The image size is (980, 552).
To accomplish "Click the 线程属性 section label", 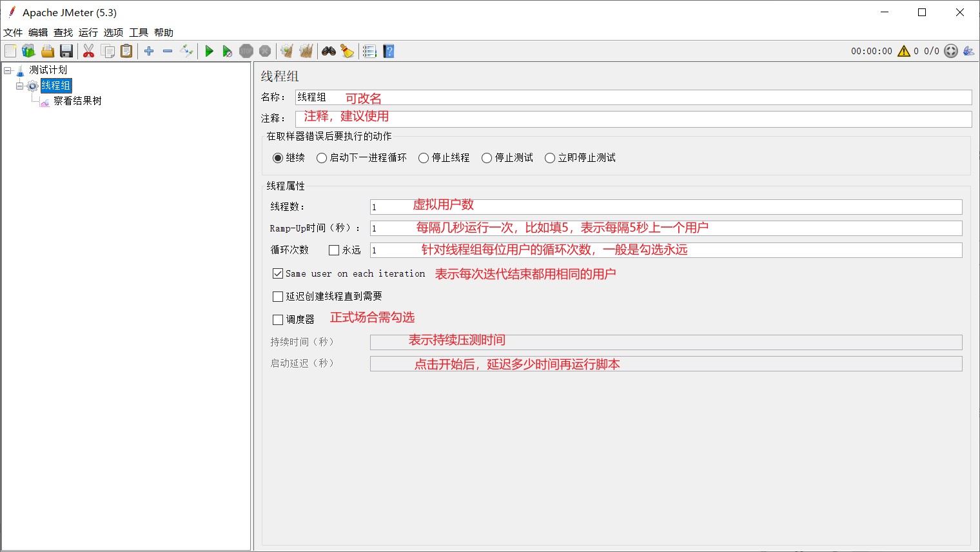I will [286, 186].
